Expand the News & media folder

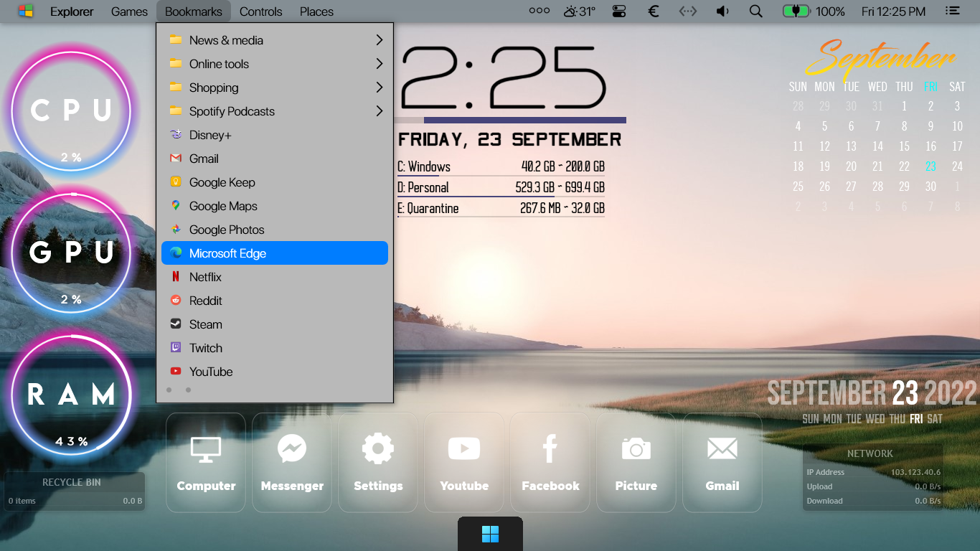click(x=275, y=40)
